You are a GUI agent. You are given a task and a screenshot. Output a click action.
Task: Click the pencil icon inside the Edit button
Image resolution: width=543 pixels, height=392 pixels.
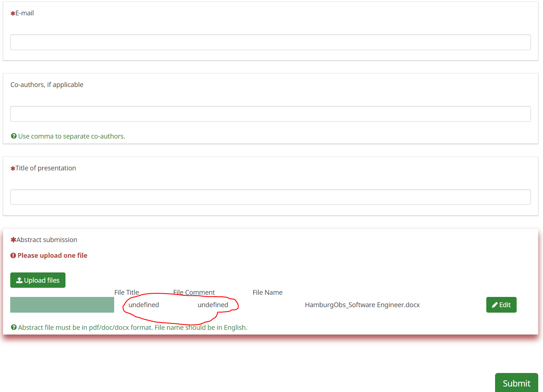coord(494,305)
